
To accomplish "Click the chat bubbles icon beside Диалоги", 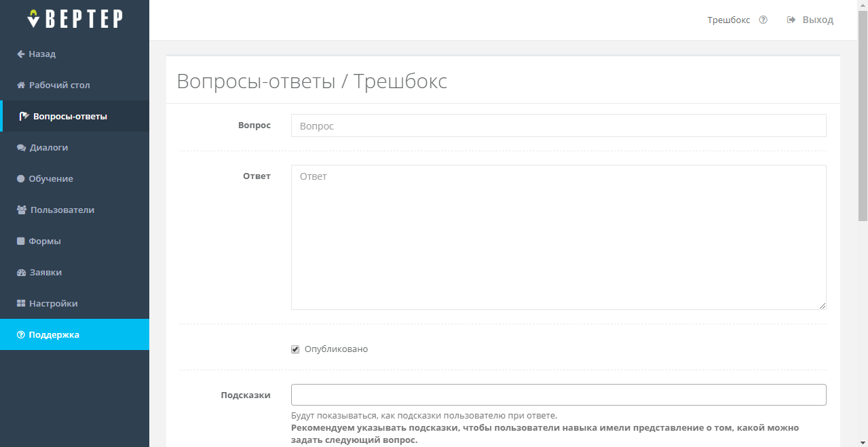I will click(21, 148).
